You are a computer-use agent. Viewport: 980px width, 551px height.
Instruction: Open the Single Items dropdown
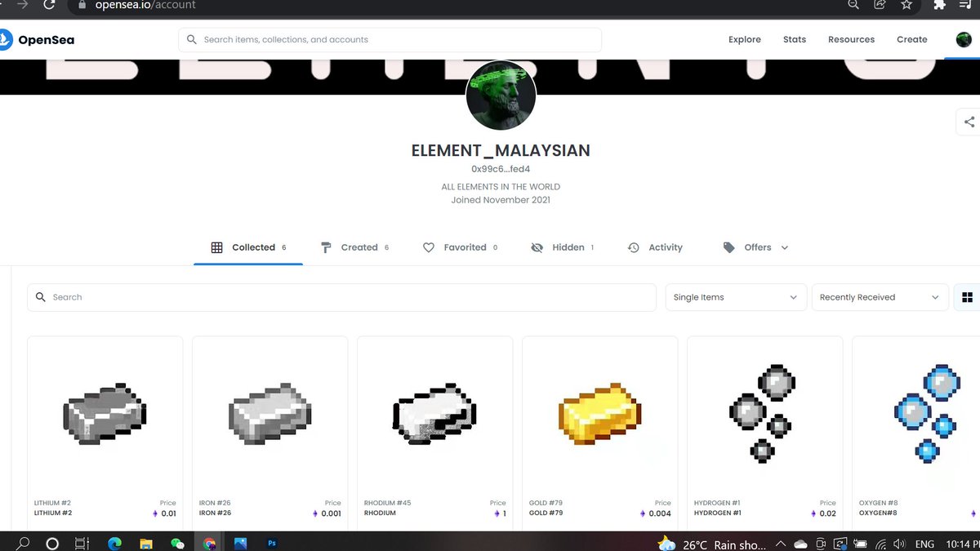(x=736, y=297)
